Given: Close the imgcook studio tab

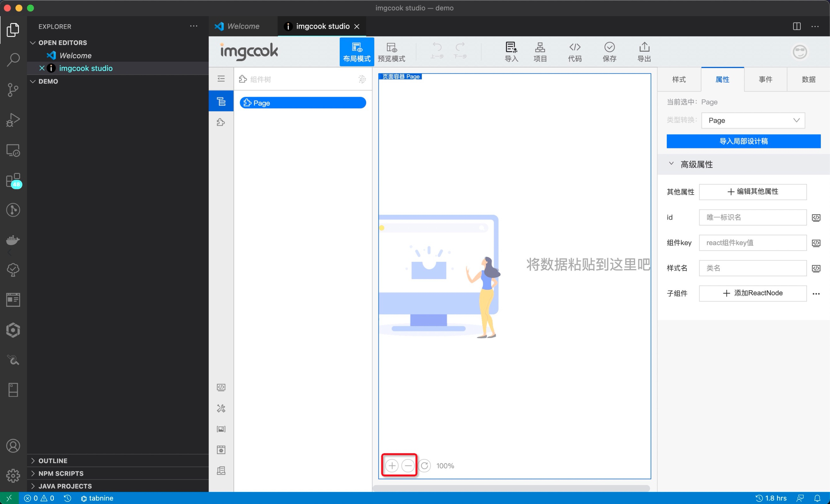Looking at the screenshot, I should click(357, 26).
